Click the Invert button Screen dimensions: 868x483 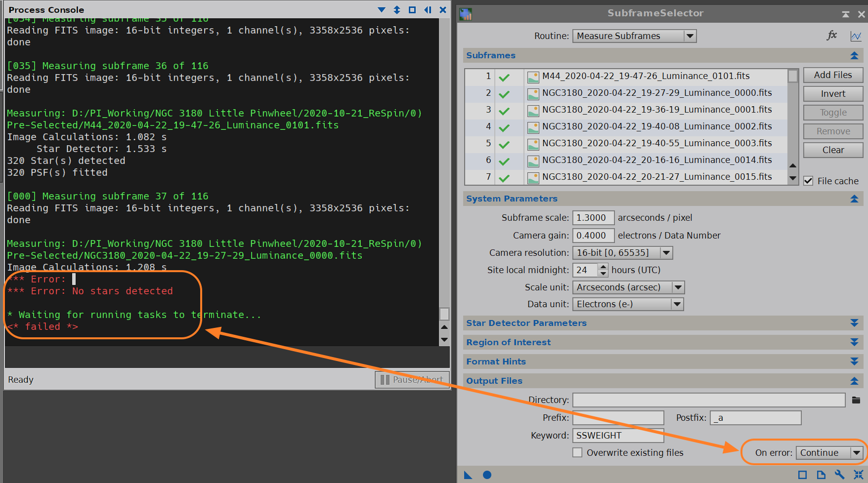coord(833,94)
